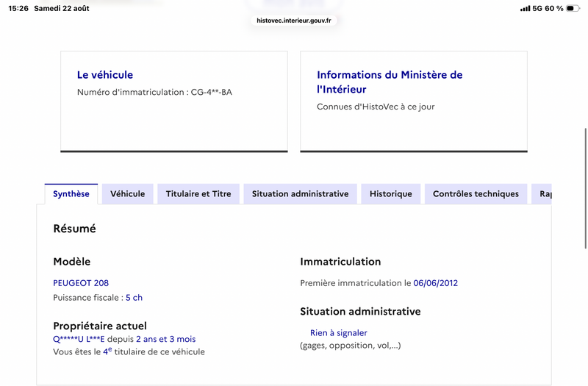588x386 pixels.
Task: Click the Situation administrative subheading in Résumé
Action: click(x=360, y=311)
